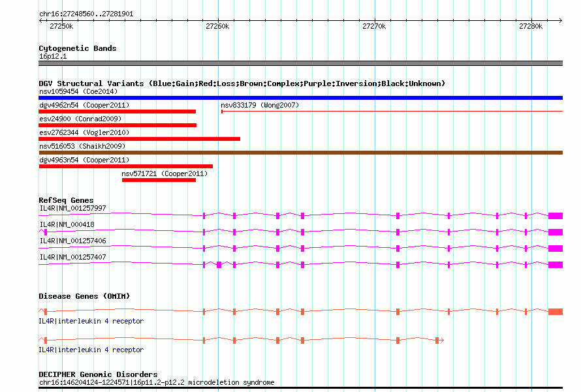This screenshot has height=392, width=581.
Task: Click the RefSeq Genes track title
Action: click(x=66, y=200)
